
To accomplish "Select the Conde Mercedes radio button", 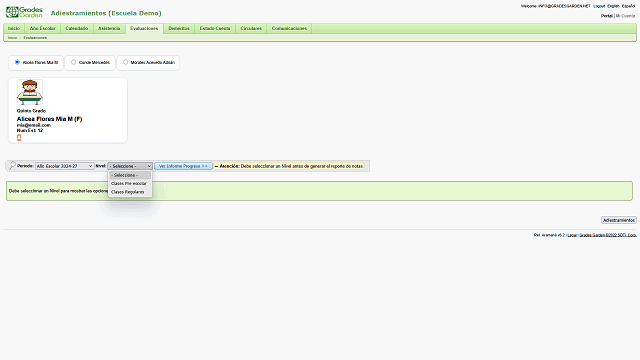I will pos(73,62).
